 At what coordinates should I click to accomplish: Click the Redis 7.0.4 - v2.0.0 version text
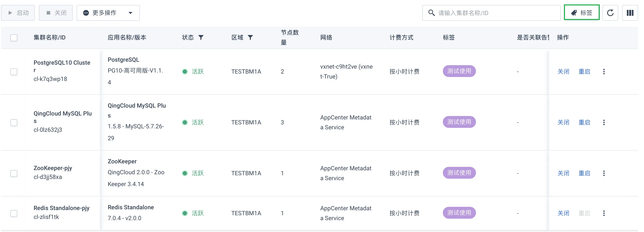click(125, 218)
